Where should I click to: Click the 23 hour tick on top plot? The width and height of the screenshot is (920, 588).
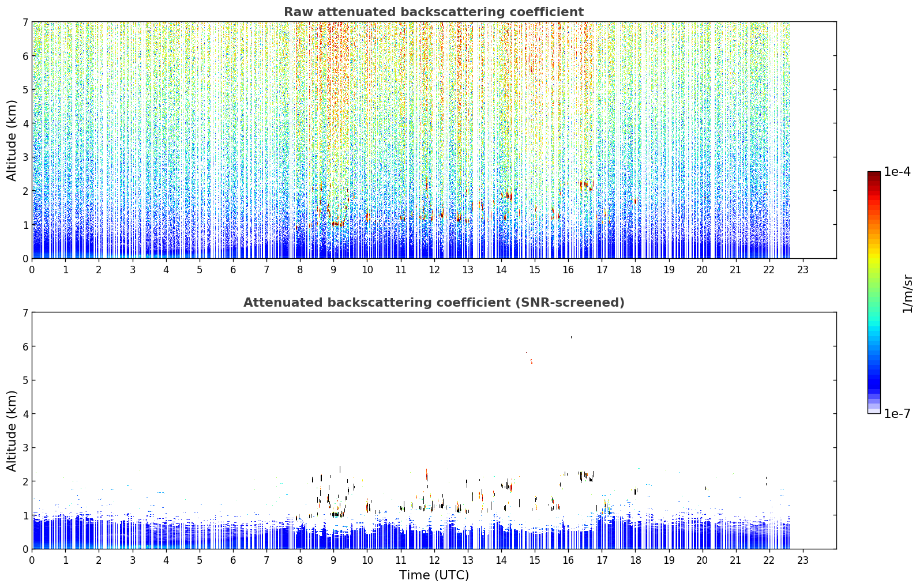803,270
